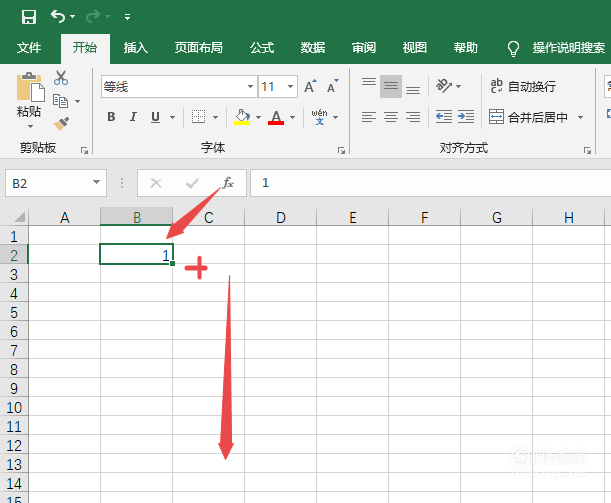
Task: Apply yellow fill color bucket
Action: point(242,116)
